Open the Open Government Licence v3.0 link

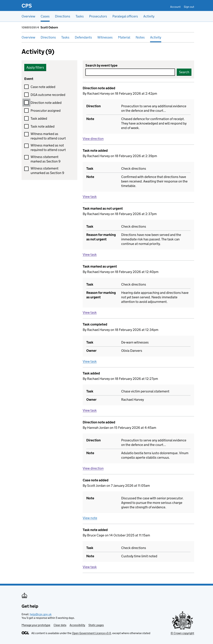[91, 633]
